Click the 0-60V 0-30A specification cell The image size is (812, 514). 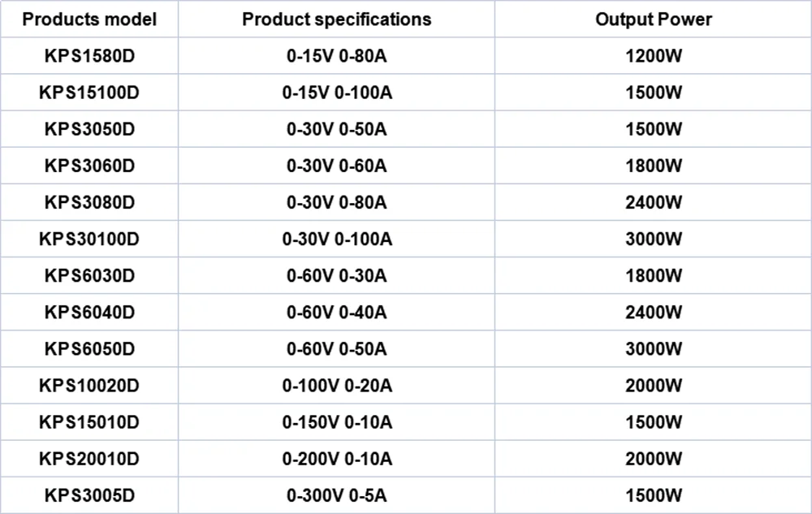point(336,276)
